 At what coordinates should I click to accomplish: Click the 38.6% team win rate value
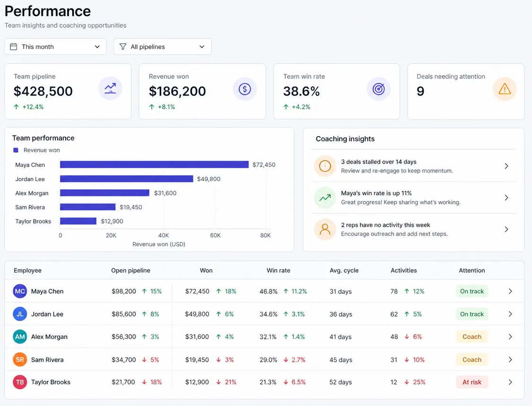[301, 91]
